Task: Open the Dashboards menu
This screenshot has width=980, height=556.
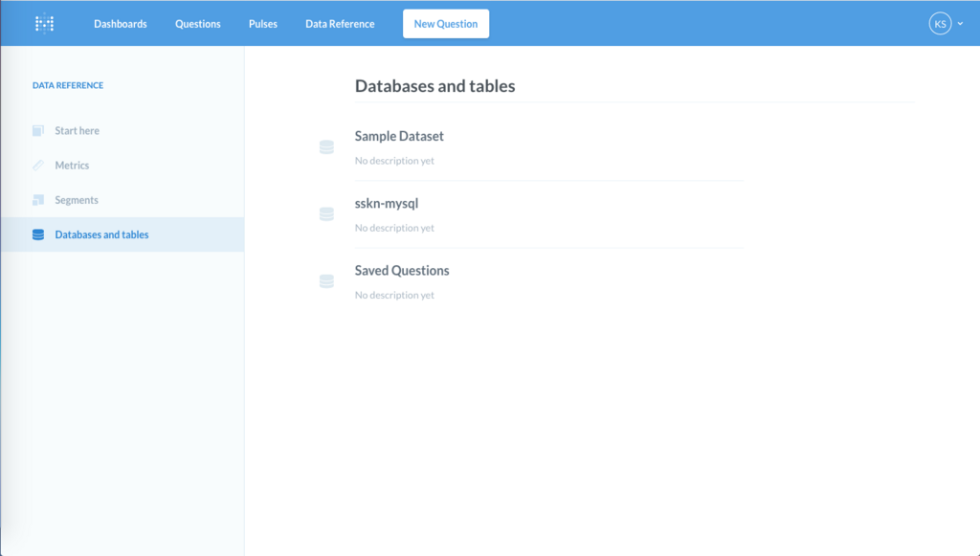Action: point(121,24)
